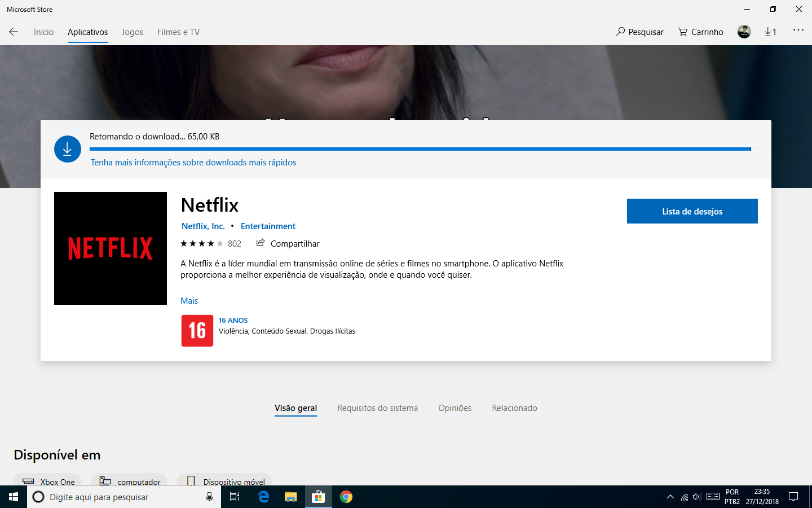The image size is (812, 508).
Task: Open Task View on taskbar
Action: tap(235, 497)
